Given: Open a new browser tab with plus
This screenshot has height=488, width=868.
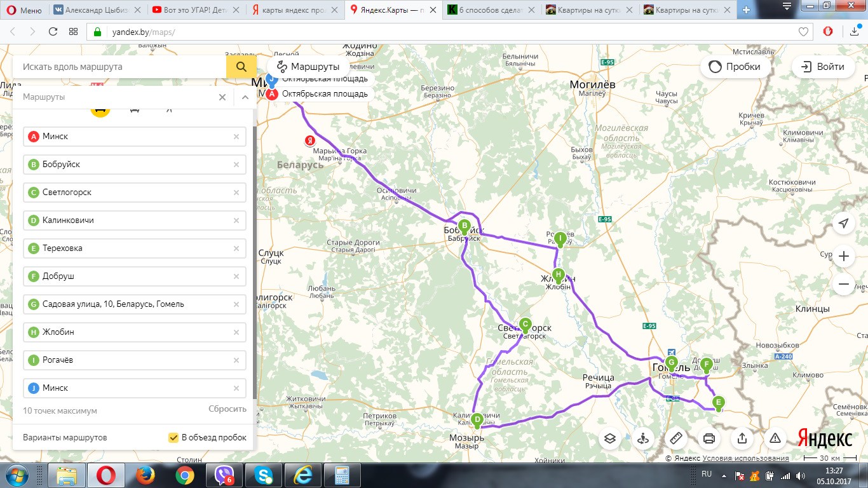Looking at the screenshot, I should (746, 10).
